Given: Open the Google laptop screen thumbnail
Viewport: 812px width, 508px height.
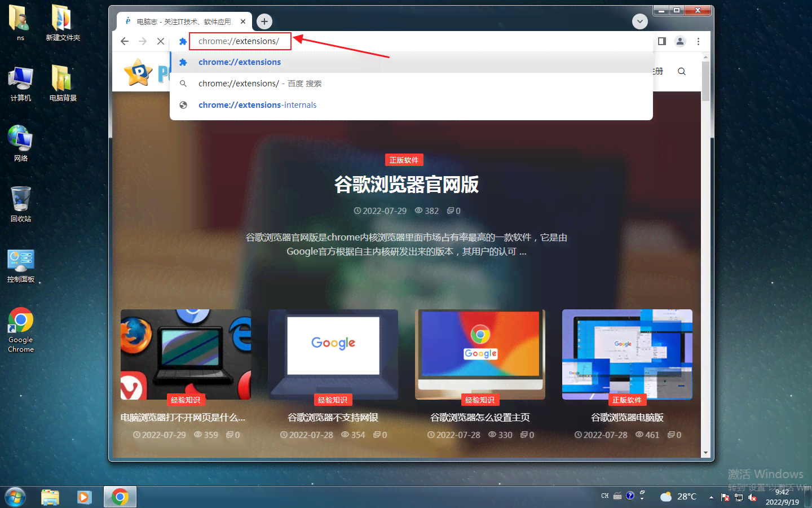Looking at the screenshot, I should click(x=333, y=354).
